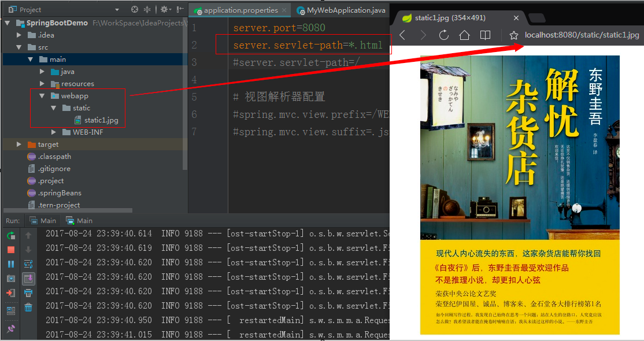Viewport: 644px width, 341px height.
Task: Collapse the webapp folder
Action: click(42, 96)
